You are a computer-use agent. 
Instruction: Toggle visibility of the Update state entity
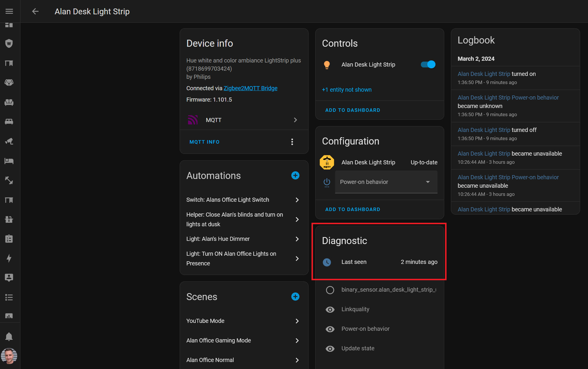coord(330,349)
